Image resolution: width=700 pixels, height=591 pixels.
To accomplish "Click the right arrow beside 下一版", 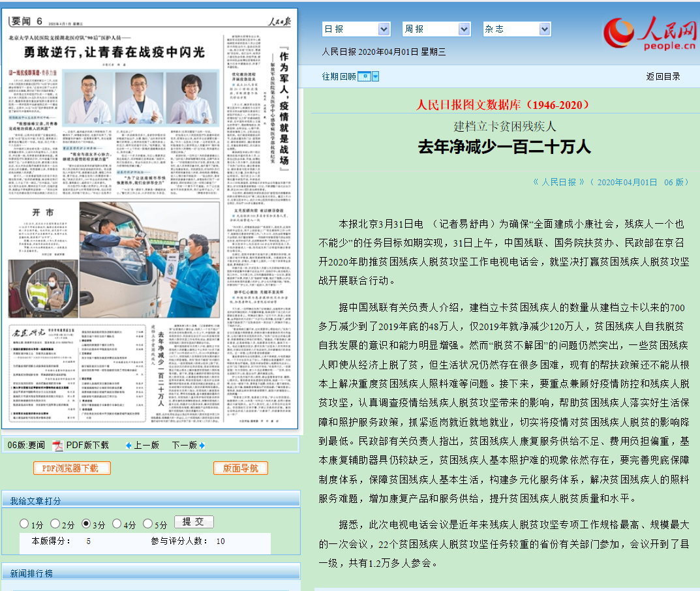I will pos(202,446).
